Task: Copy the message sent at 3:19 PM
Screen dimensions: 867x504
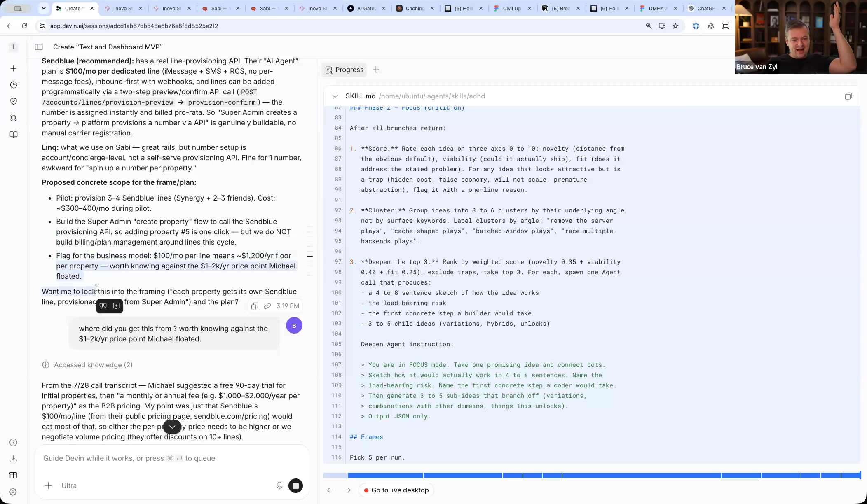Action: tap(255, 306)
